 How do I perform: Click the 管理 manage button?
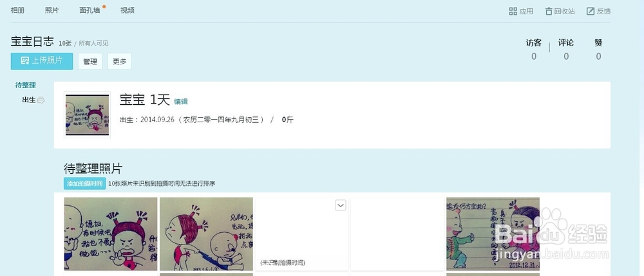click(90, 62)
